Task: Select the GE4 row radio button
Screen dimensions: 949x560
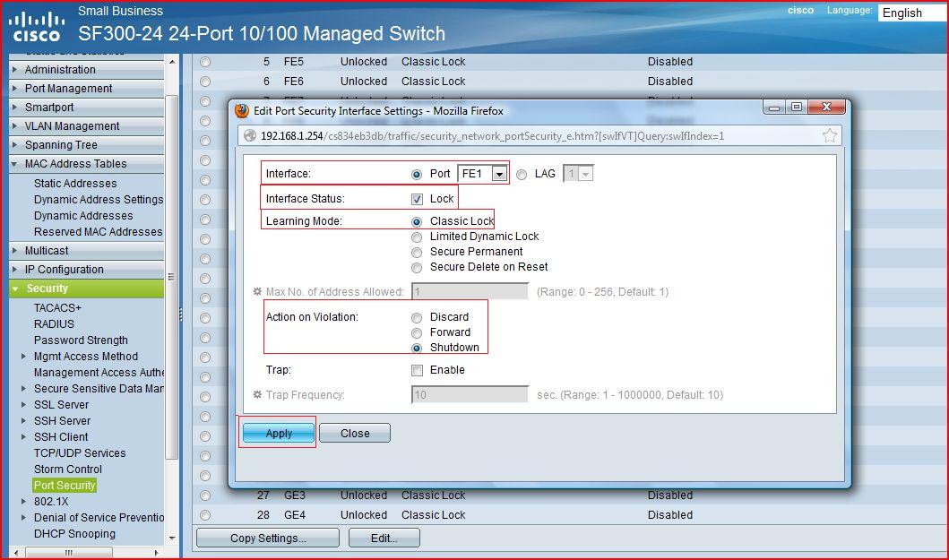Action: coord(205,515)
